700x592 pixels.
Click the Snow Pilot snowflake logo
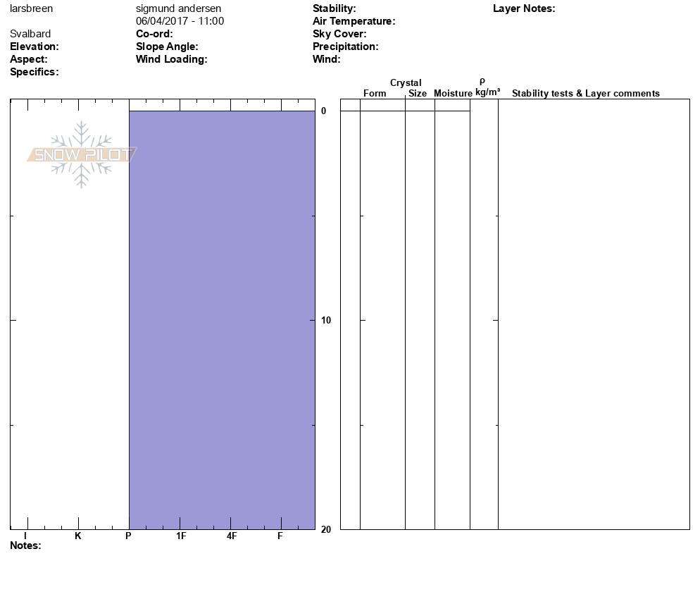(82, 154)
